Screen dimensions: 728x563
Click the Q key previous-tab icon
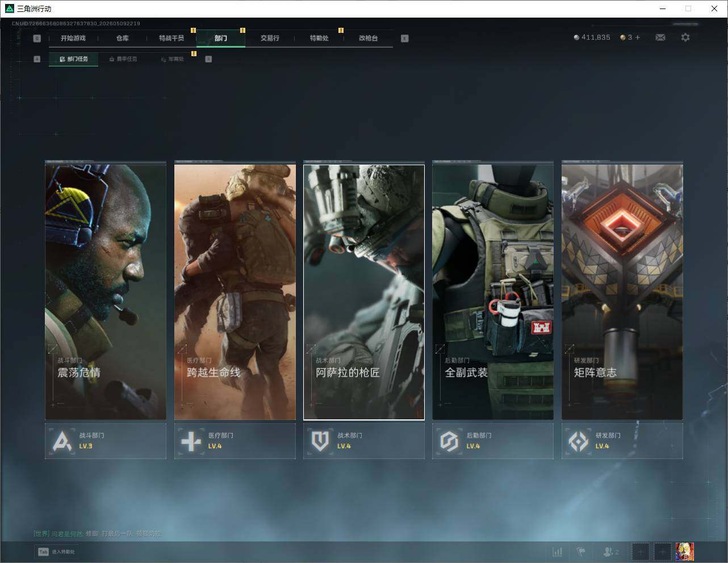click(37, 39)
